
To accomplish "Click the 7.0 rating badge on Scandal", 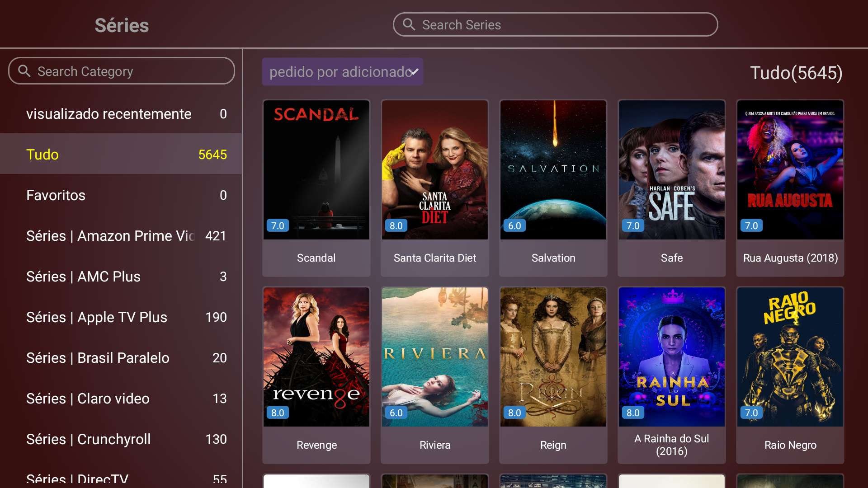I will tap(278, 225).
